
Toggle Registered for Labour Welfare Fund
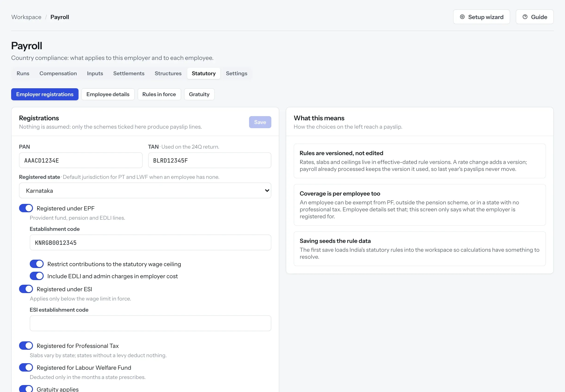click(x=26, y=368)
